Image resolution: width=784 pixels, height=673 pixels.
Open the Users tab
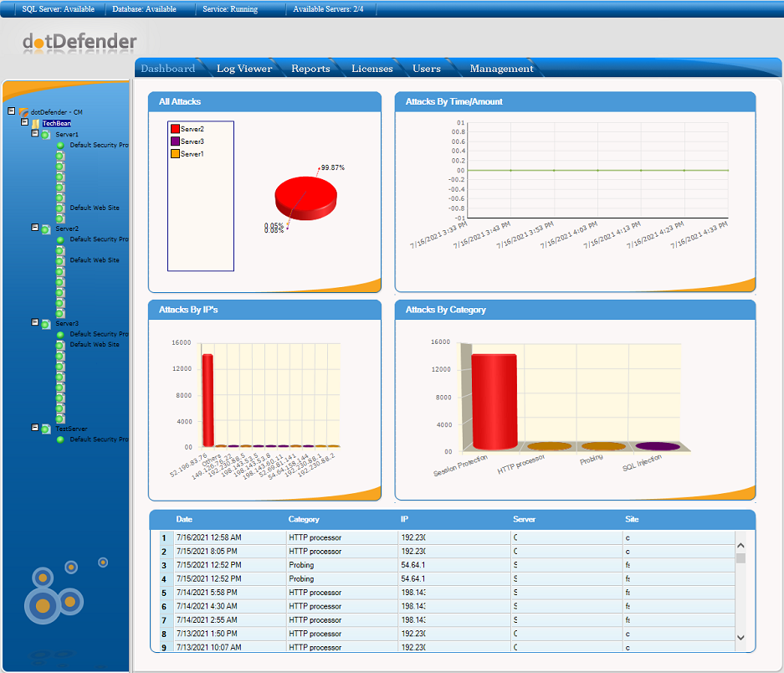pyautogui.click(x=427, y=69)
